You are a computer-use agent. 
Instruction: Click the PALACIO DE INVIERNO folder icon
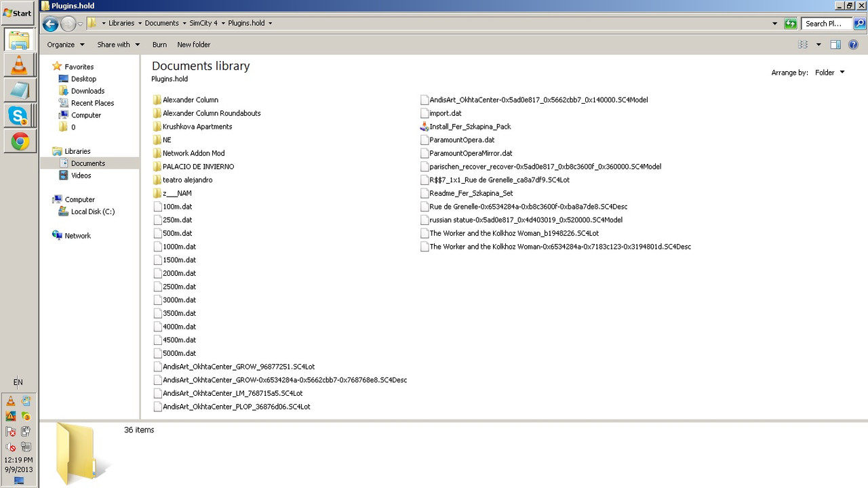[157, 167]
